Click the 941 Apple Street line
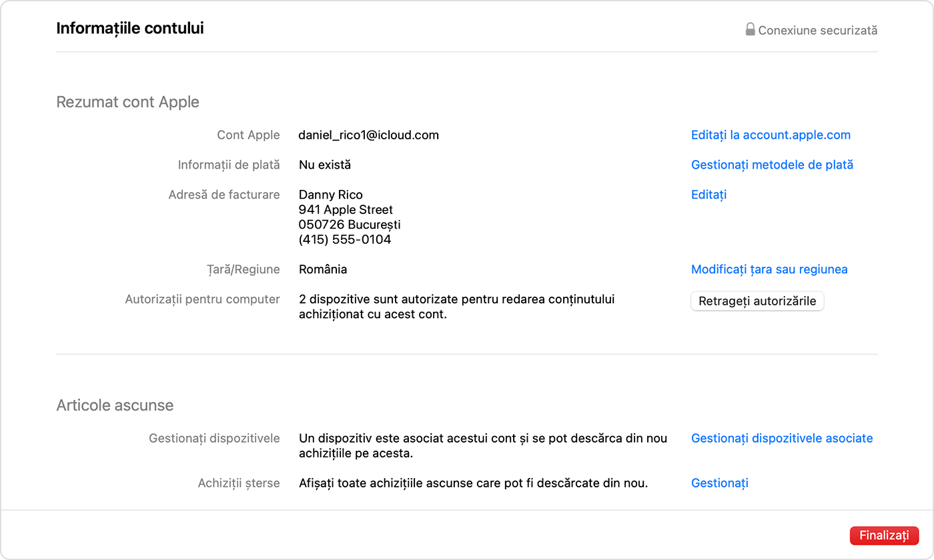Image resolution: width=934 pixels, height=560 pixels. [346, 209]
